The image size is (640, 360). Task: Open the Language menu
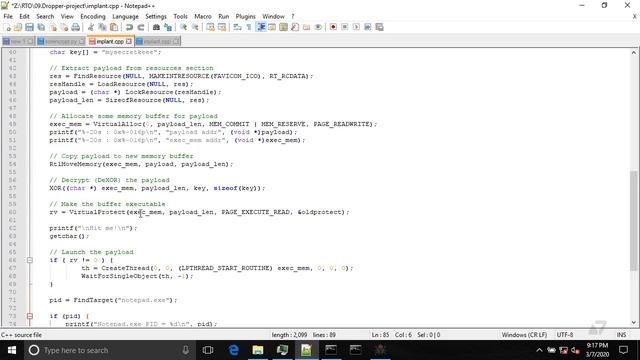(125, 16)
